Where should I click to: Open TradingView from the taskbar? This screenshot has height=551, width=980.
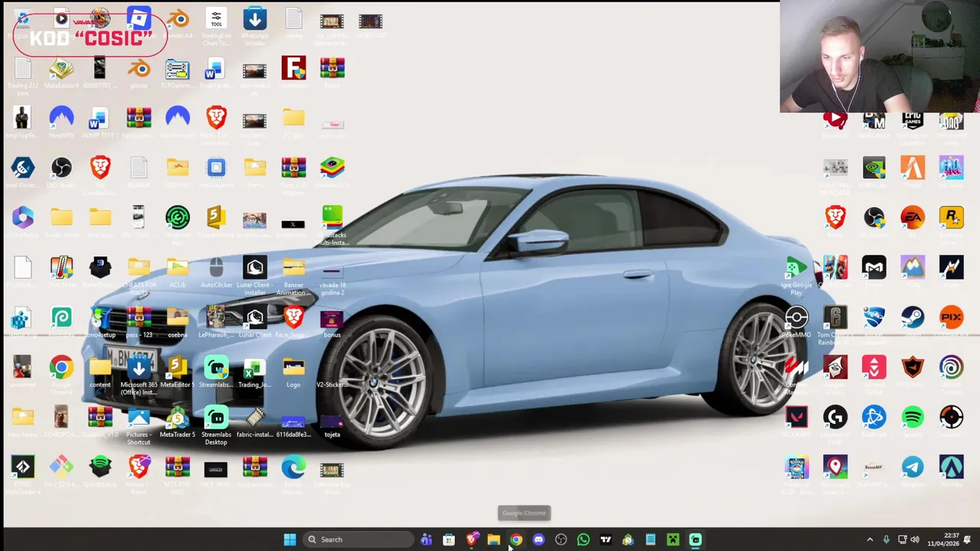pos(606,540)
